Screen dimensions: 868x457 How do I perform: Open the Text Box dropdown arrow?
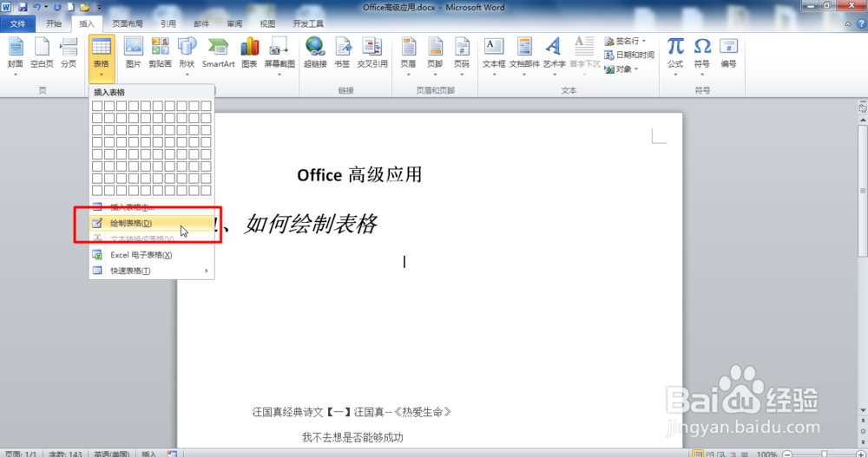tap(494, 74)
